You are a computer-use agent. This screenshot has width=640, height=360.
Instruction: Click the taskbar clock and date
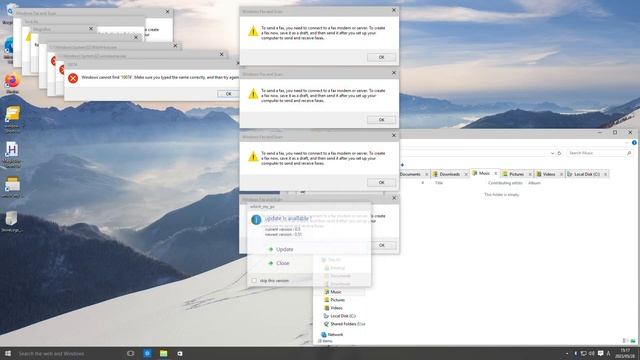(x=625, y=353)
